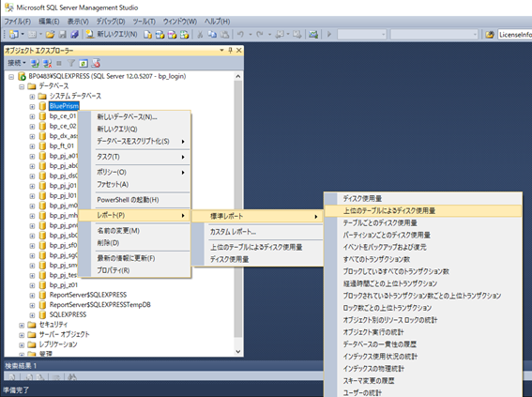Click the Analysis Services MDX Query icon

[160, 35]
